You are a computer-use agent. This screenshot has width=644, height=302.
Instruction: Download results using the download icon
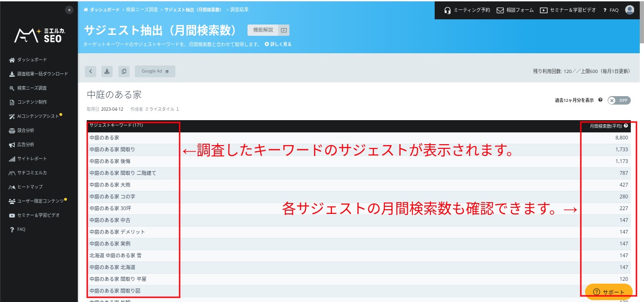click(x=107, y=71)
